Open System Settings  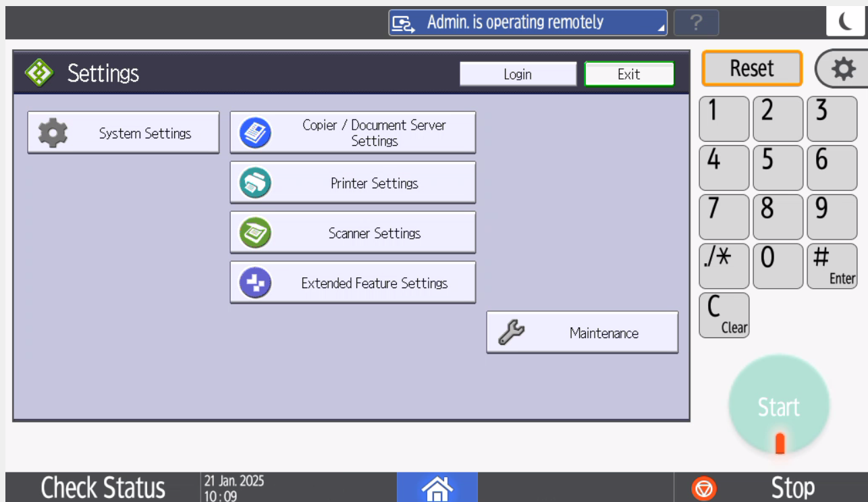pos(123,132)
